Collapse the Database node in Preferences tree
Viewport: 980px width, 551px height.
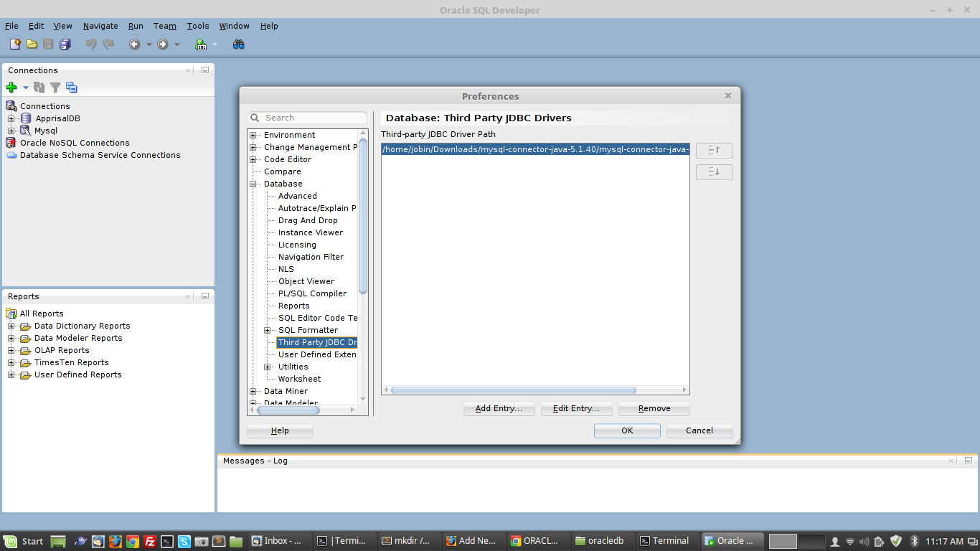pyautogui.click(x=253, y=184)
